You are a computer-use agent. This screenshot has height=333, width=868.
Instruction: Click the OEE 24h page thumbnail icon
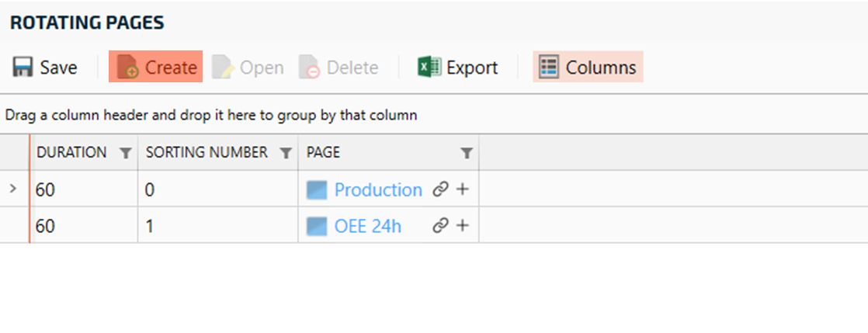317,226
